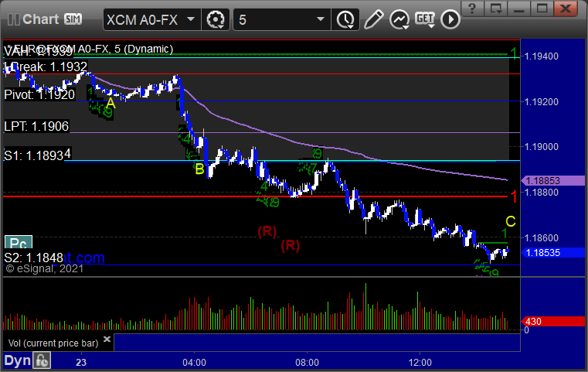Click the red 430 volume marker

click(553, 321)
